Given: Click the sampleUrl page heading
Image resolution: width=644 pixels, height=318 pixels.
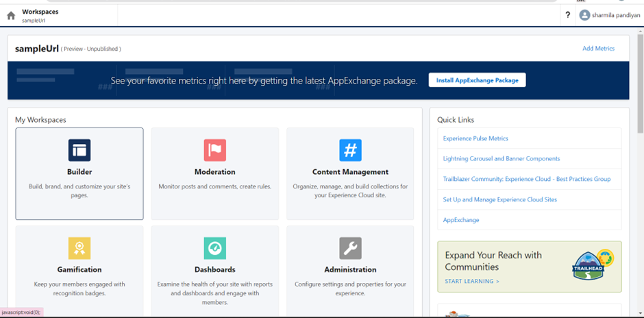Looking at the screenshot, I should [x=37, y=49].
